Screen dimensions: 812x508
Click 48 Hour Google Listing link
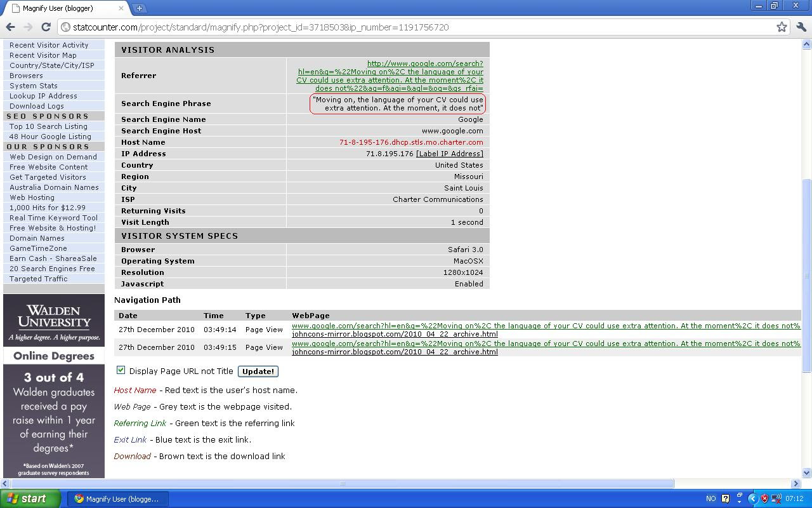[50, 137]
